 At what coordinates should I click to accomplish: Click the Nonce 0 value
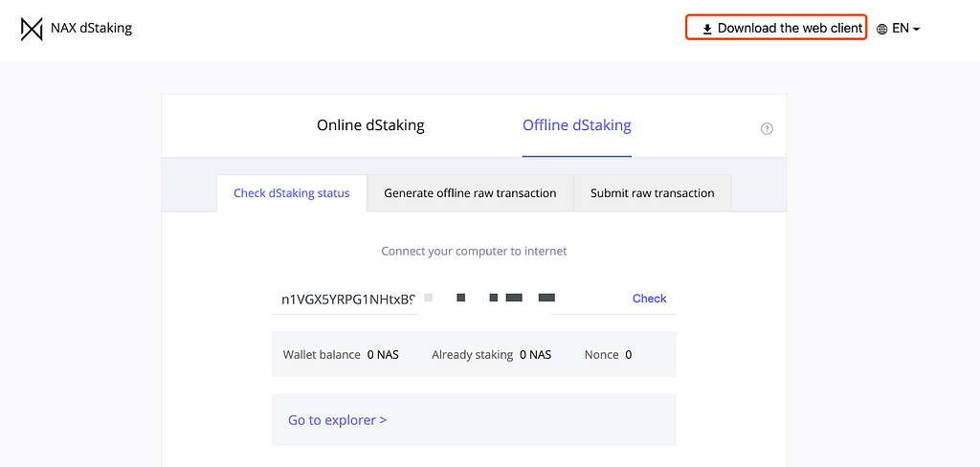coord(629,355)
